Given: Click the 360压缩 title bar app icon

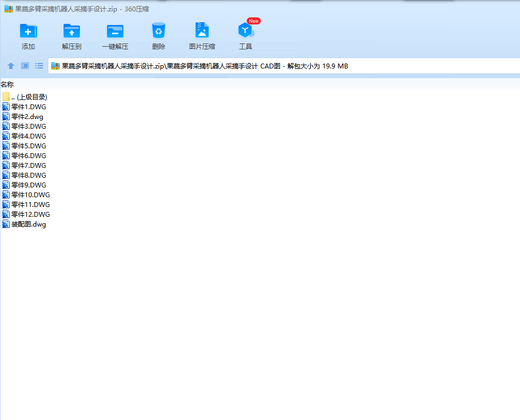Looking at the screenshot, I should pos(8,9).
